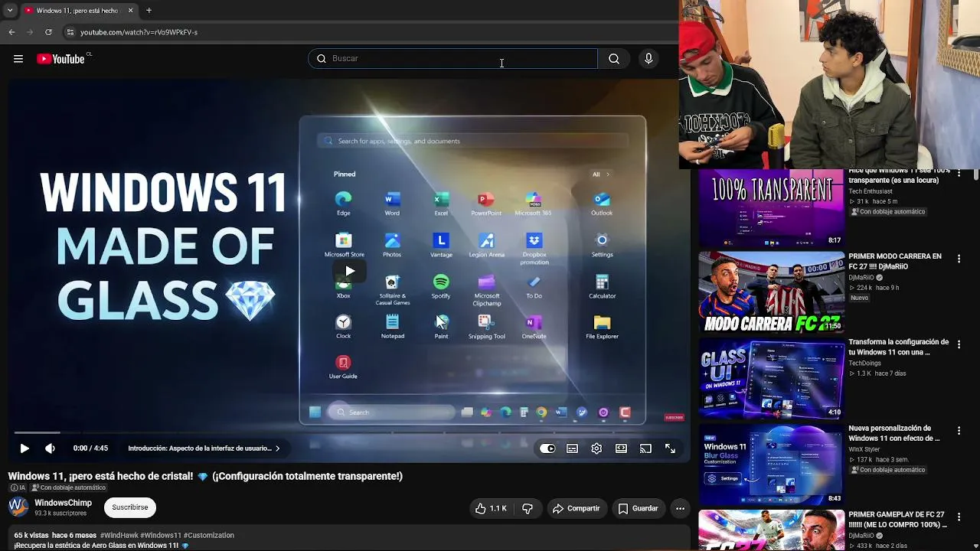
Task: Open the WindowsChimp channel name link
Action: click(x=63, y=503)
